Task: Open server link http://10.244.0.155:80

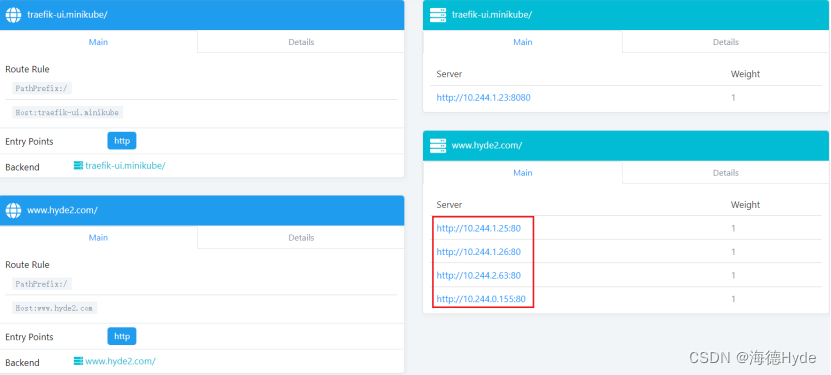Action: coord(481,299)
